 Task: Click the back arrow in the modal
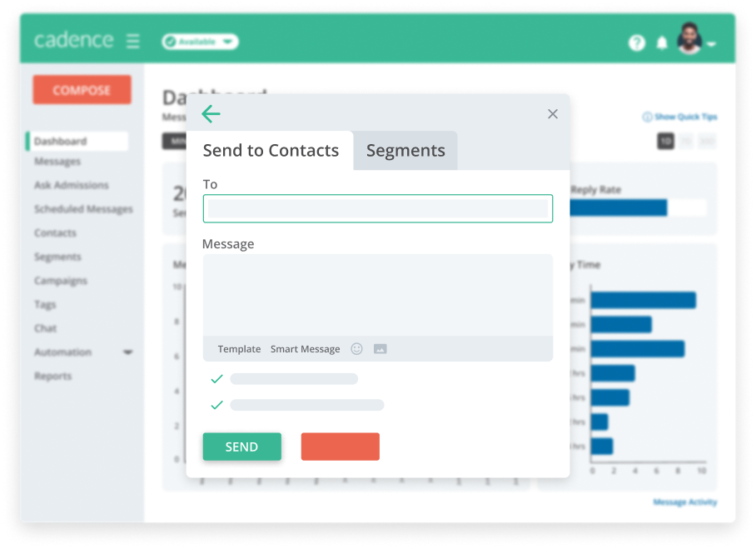pos(211,113)
